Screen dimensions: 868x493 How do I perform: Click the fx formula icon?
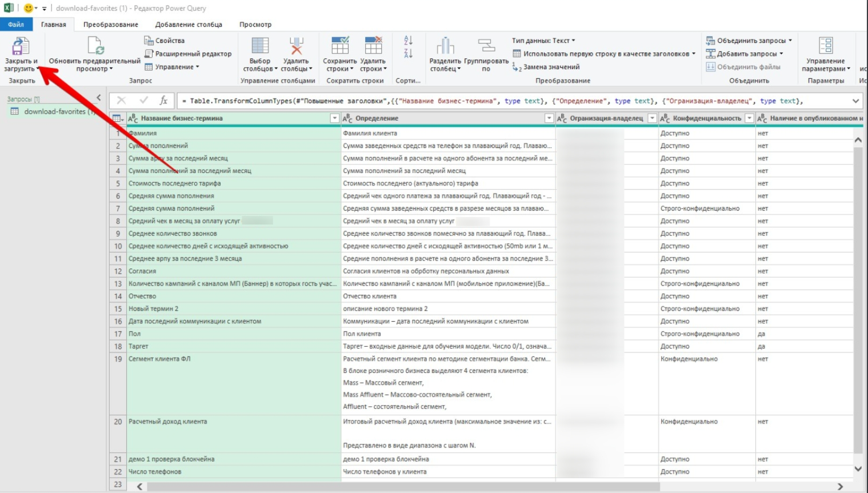pyautogui.click(x=163, y=101)
